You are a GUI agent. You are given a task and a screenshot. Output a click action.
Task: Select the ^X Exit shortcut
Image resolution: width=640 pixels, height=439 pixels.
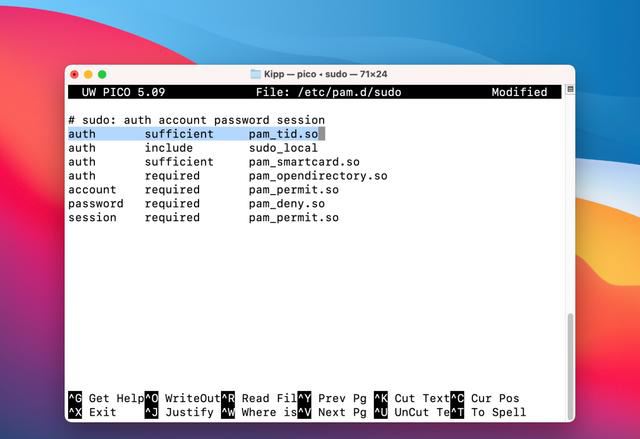(x=92, y=412)
